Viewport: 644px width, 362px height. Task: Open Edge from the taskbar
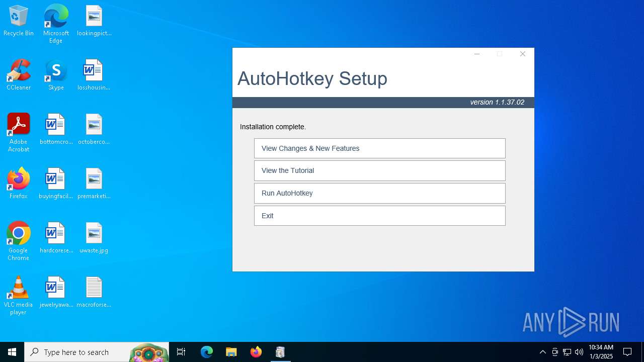tap(207, 352)
